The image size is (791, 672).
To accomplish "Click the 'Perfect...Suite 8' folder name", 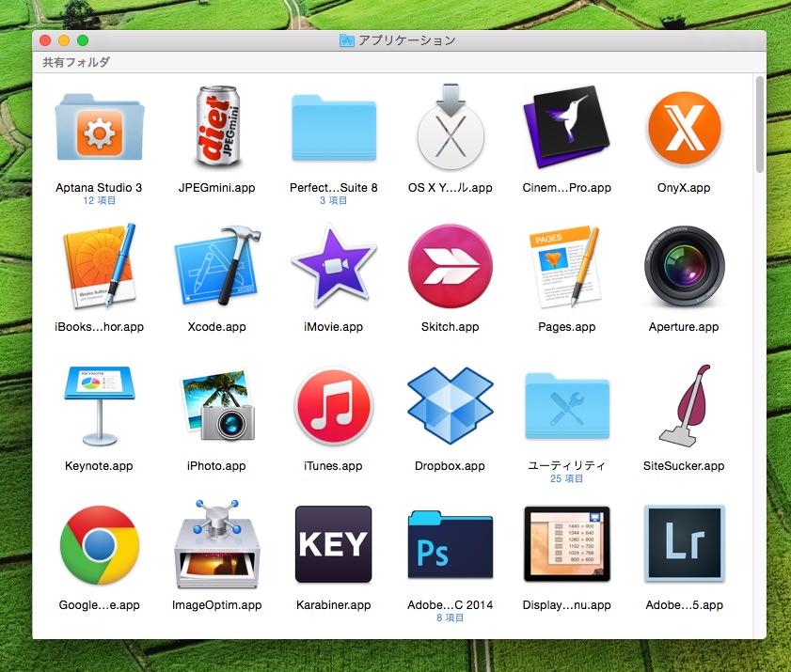I will 334,188.
